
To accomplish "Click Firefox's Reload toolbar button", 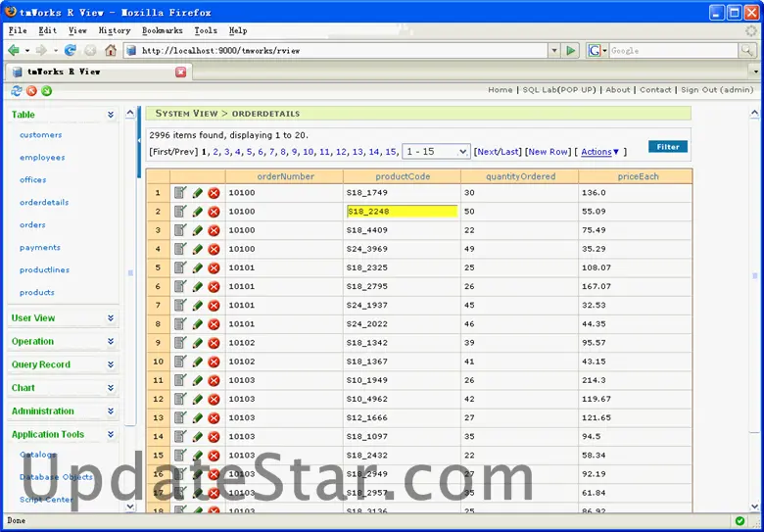I will click(x=71, y=50).
